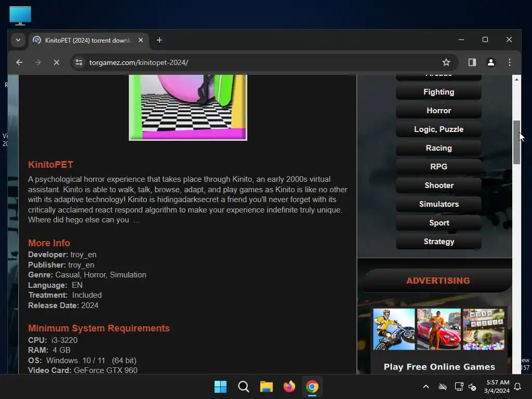Open Windows taskbar search
Image resolution: width=532 pixels, height=399 pixels.
(x=243, y=387)
